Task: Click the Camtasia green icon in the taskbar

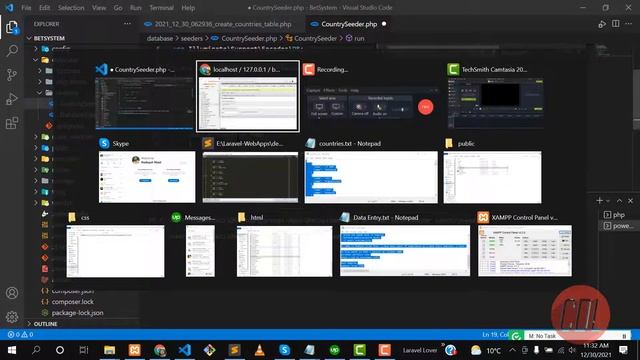Action: 360,350
